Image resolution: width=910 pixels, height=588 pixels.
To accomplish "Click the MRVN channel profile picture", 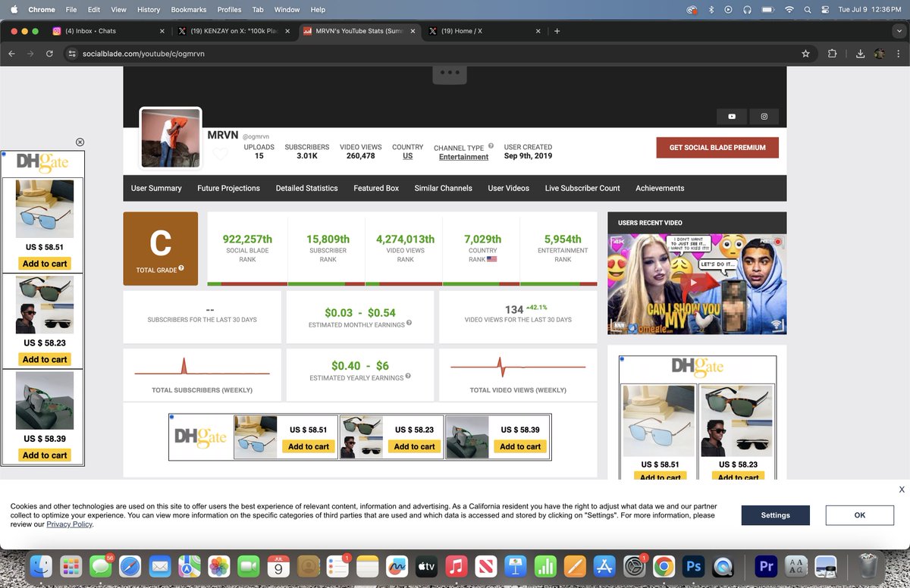I will tap(171, 138).
